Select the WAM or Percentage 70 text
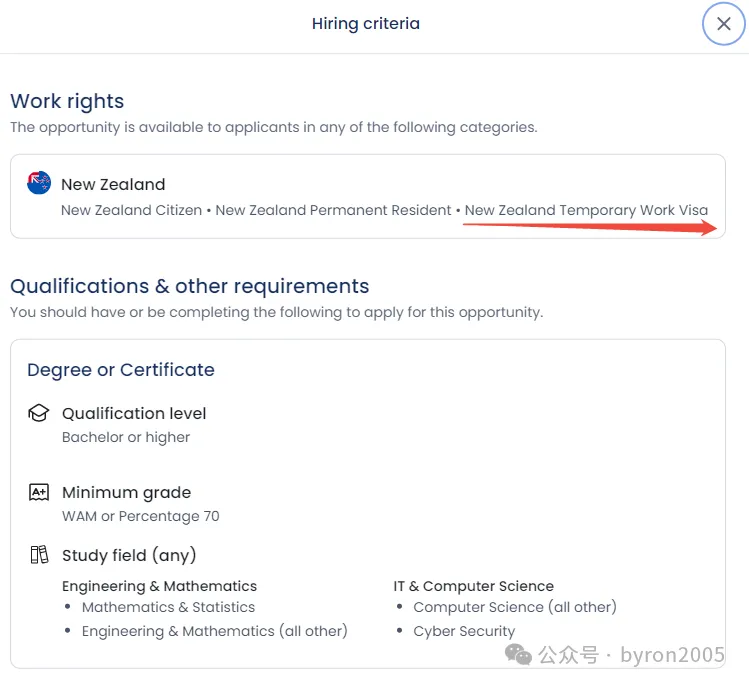 140,516
